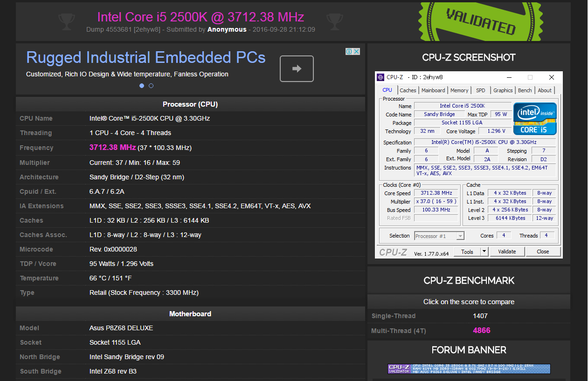Click the Core Voltage field 1.296 V
This screenshot has width=588, height=381.
click(496, 131)
